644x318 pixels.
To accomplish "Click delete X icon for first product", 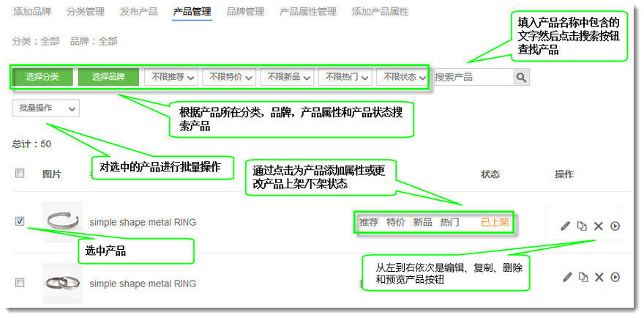I will [599, 226].
